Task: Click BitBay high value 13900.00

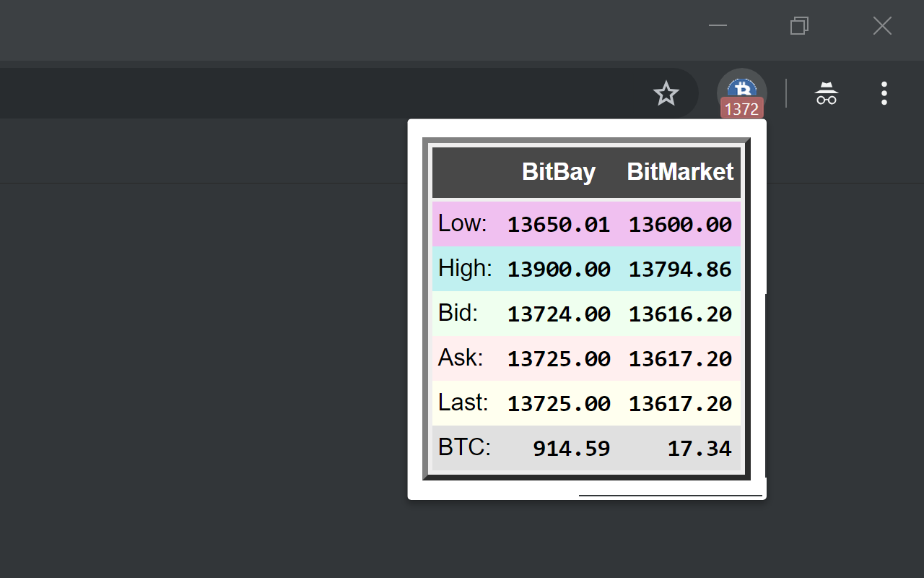Action: point(559,269)
